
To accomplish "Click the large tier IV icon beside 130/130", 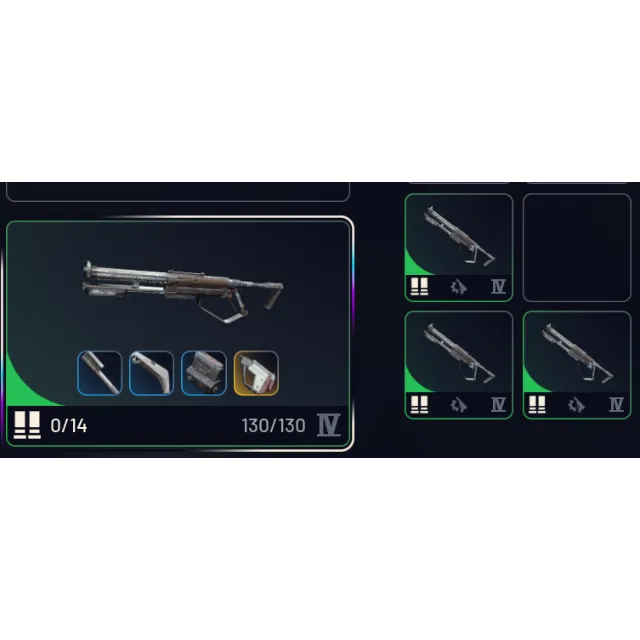I will 329,425.
